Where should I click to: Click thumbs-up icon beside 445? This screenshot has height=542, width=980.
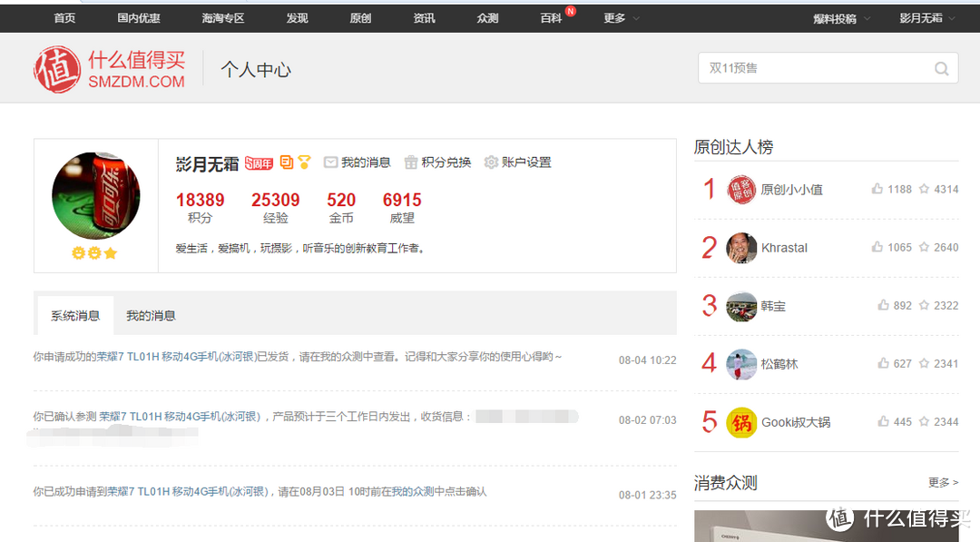coord(883,421)
